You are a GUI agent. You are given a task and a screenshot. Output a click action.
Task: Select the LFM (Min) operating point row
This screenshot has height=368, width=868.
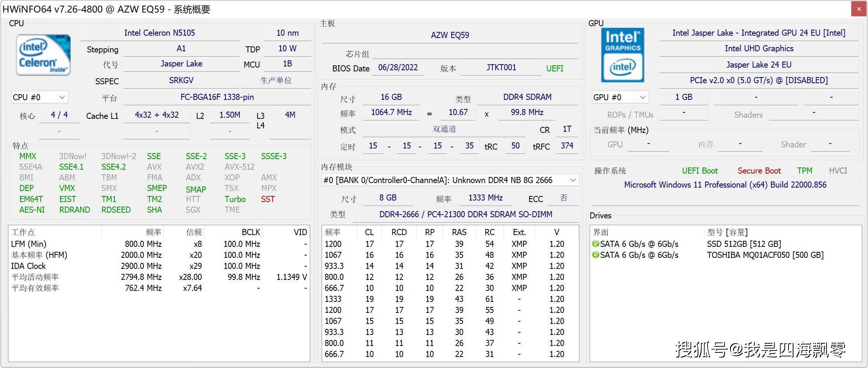tap(159, 244)
